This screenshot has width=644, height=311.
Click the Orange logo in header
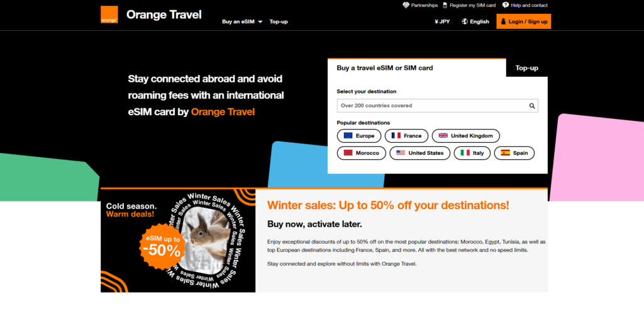[x=109, y=14]
